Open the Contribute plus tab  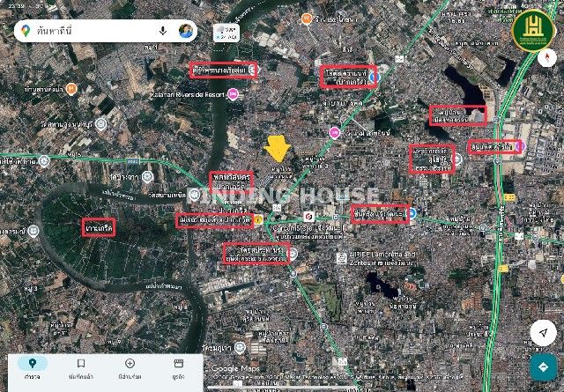click(x=130, y=368)
